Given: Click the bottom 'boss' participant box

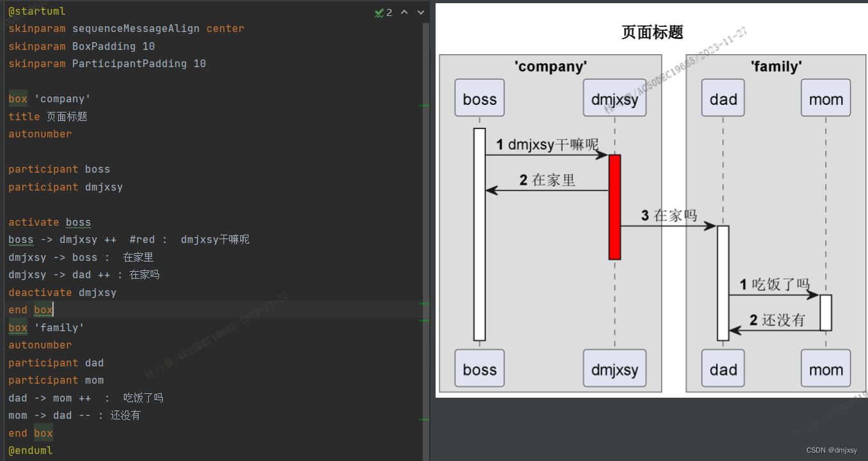Looking at the screenshot, I should pos(480,368).
